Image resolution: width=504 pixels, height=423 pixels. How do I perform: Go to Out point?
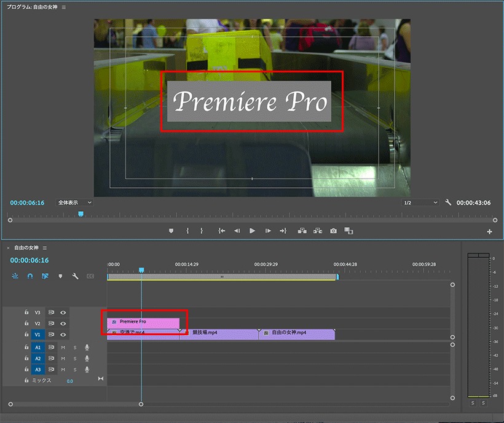pyautogui.click(x=283, y=231)
